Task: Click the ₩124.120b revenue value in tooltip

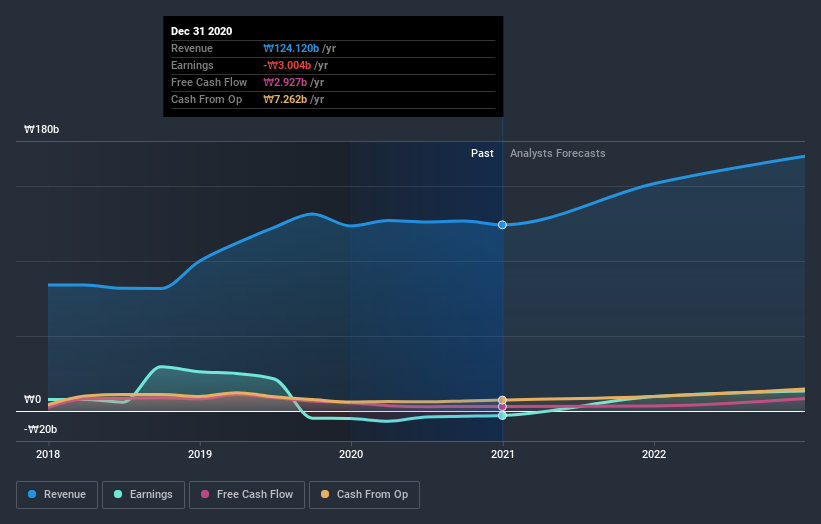Action: pos(291,48)
